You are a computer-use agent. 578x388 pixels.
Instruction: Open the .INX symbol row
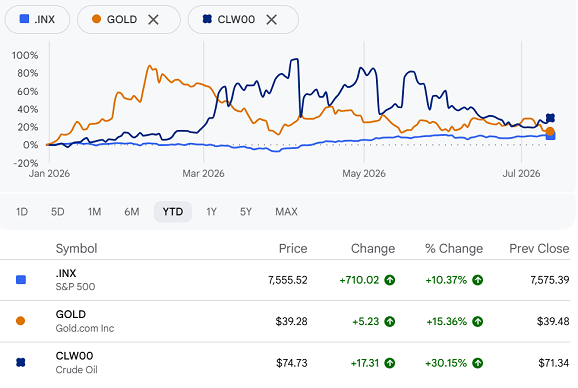tap(285, 280)
